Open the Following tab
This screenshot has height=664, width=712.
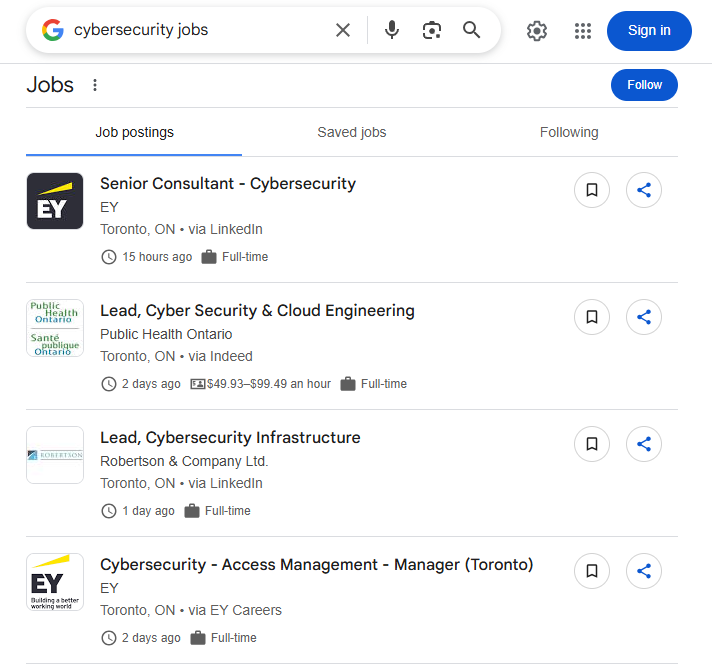pos(569,132)
